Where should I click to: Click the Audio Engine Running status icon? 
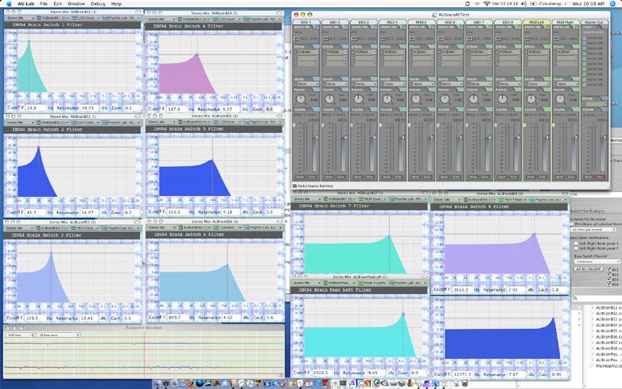coord(295,186)
